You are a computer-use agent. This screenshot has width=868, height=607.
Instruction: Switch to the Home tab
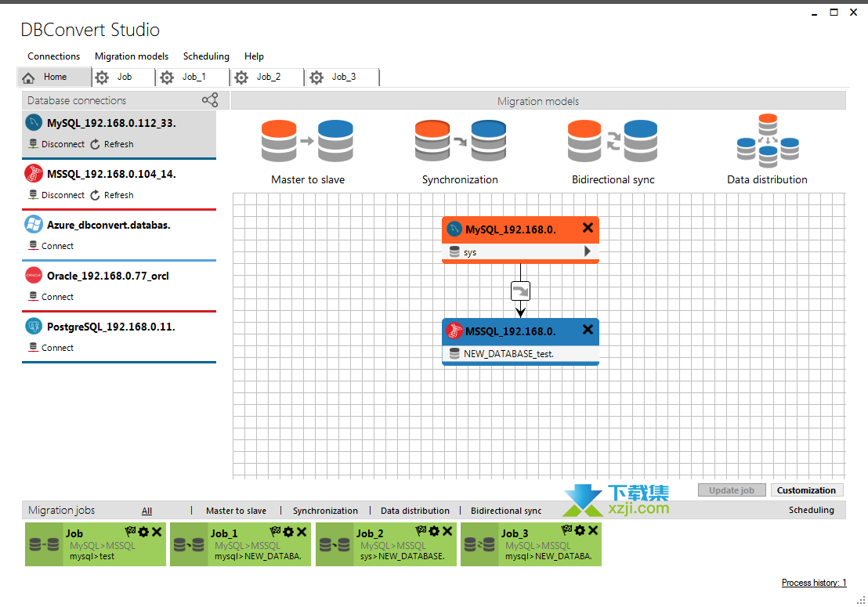click(x=54, y=77)
